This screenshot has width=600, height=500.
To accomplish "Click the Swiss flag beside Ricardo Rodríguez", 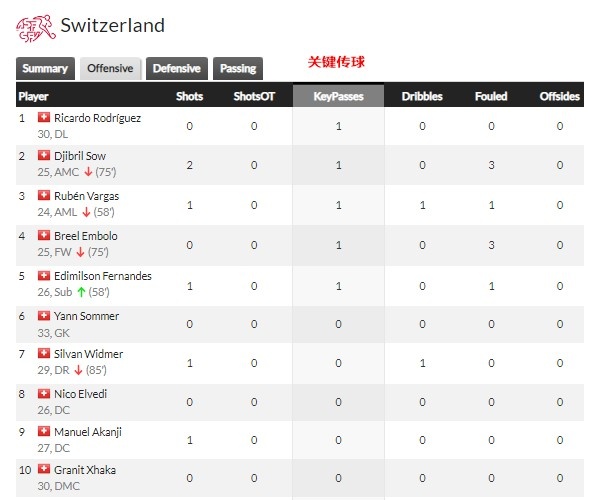I will [44, 117].
